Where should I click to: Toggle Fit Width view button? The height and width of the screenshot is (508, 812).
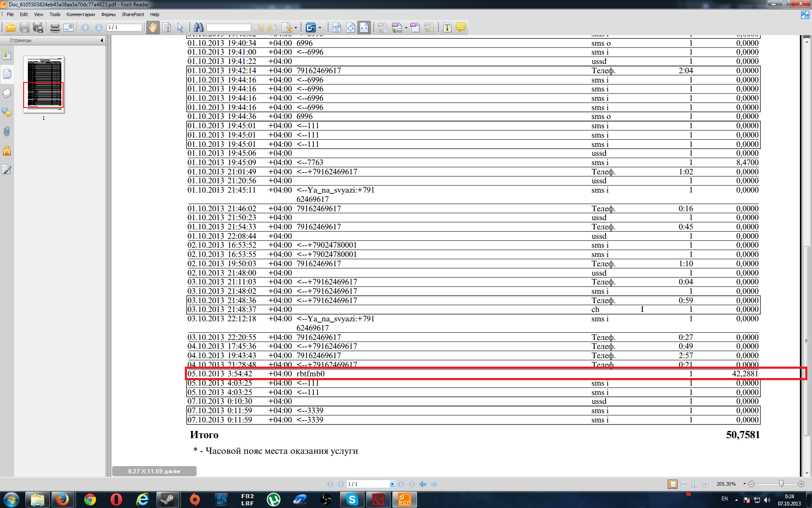(x=364, y=28)
